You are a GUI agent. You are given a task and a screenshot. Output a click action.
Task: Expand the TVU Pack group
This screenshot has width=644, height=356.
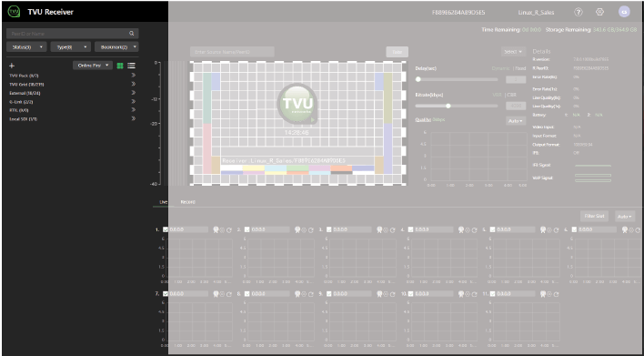coord(133,76)
